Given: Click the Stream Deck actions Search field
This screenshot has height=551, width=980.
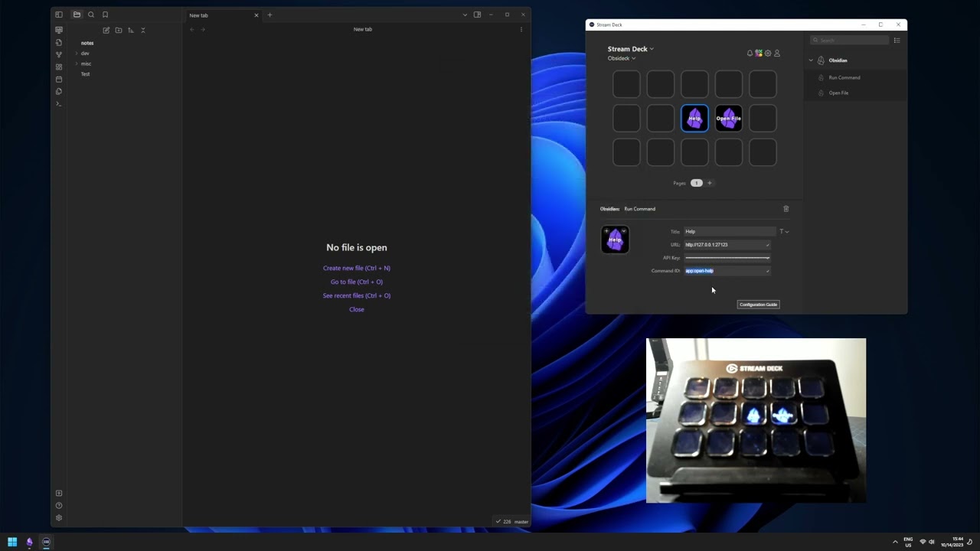Looking at the screenshot, I should click(x=850, y=41).
